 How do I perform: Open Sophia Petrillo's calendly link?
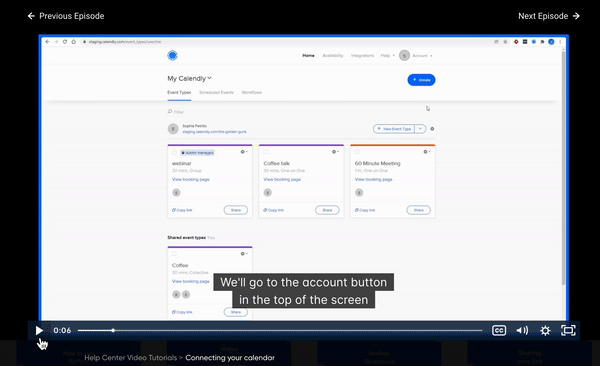pos(214,132)
